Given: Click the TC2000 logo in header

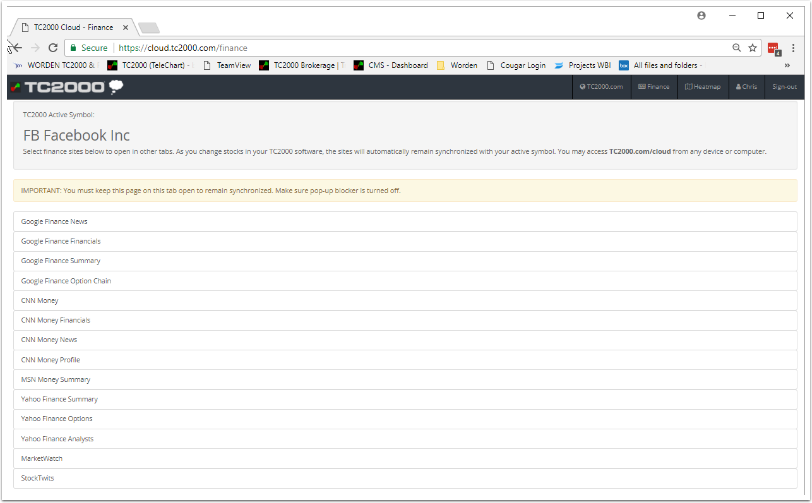Looking at the screenshot, I should click(x=67, y=87).
